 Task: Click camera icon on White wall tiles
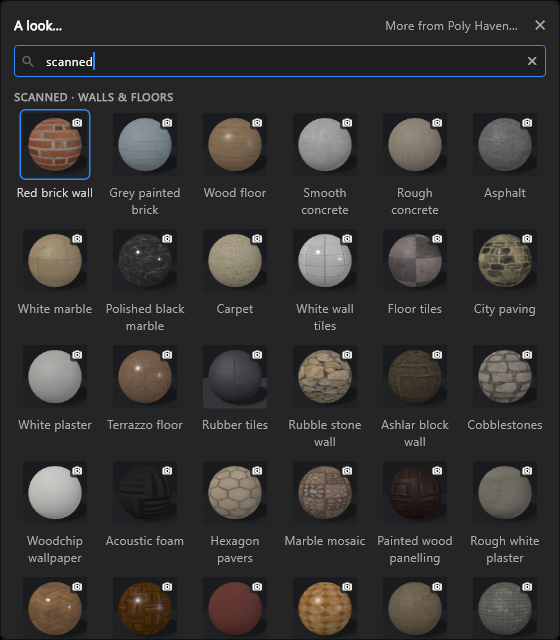347,238
